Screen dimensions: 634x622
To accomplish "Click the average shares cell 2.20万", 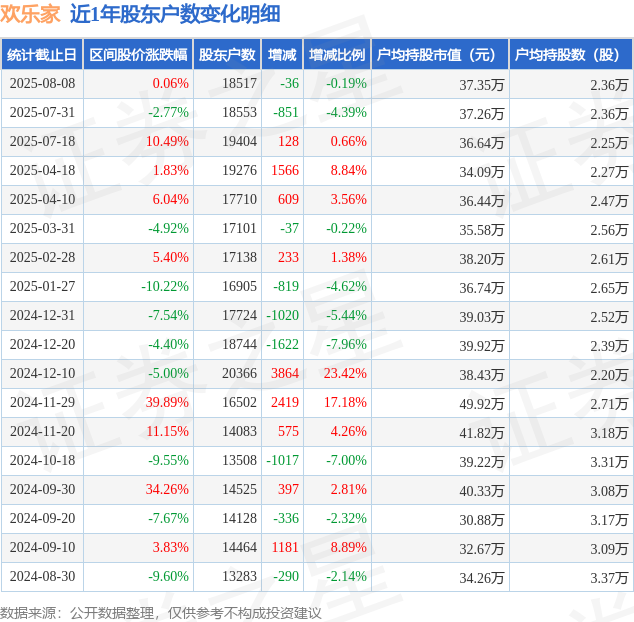I will 609,375.
